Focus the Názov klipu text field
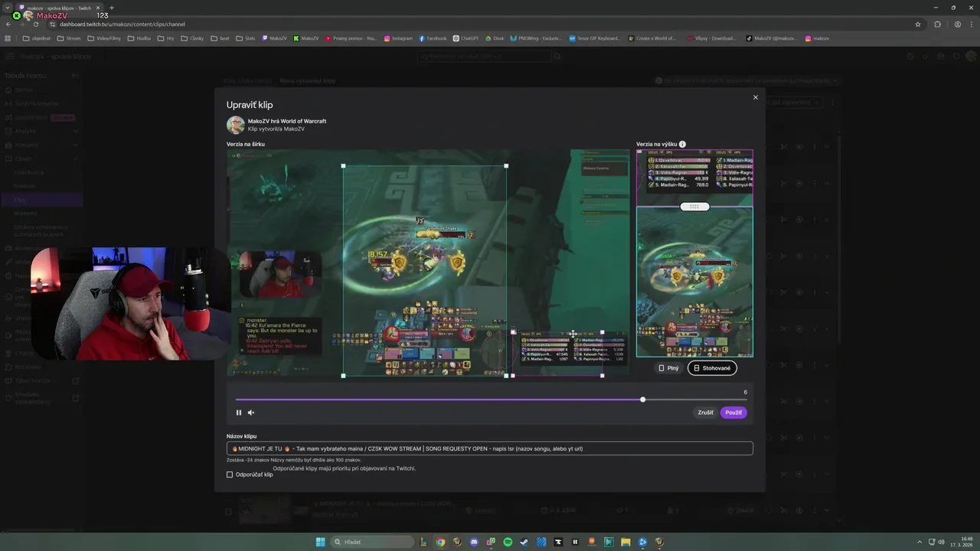This screenshot has width=980, height=551. click(x=490, y=448)
